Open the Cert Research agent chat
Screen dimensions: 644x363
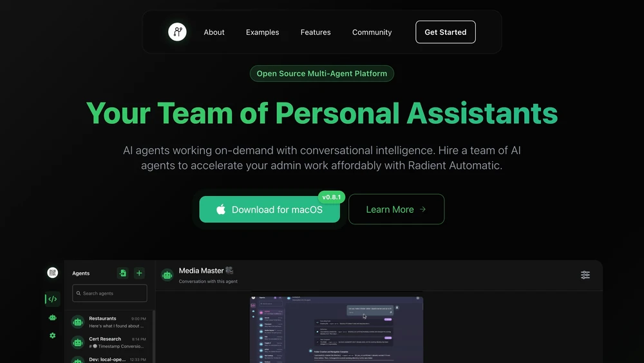click(109, 342)
